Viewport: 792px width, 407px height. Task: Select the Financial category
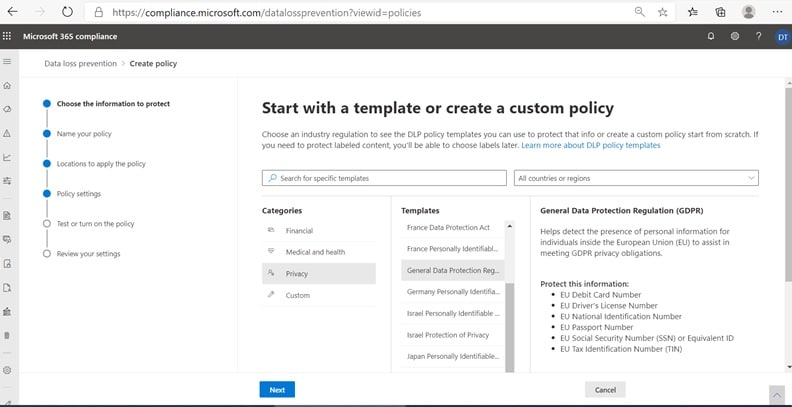319,231
